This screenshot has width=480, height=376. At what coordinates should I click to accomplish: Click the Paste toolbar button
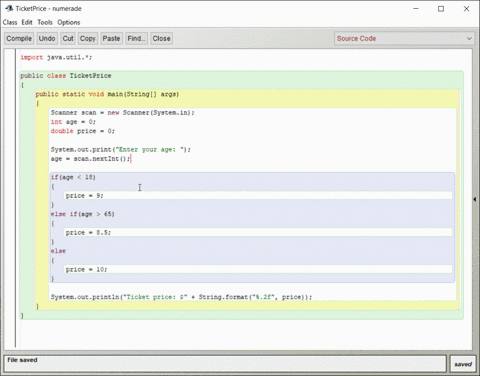tap(111, 39)
